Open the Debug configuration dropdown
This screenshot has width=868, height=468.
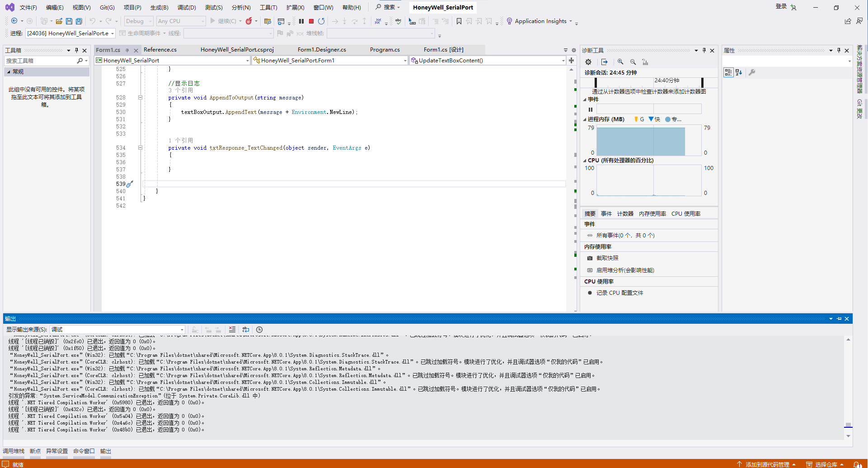click(x=139, y=21)
